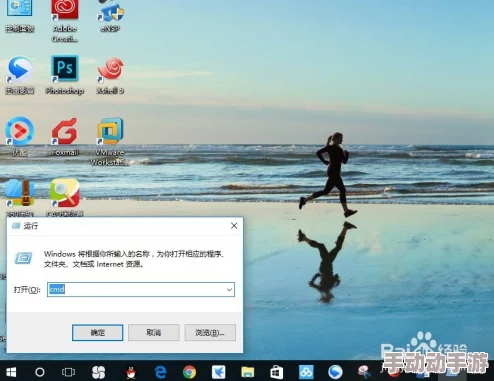Confirm with the 确定 button
The width and height of the screenshot is (494, 381).
[97, 332]
